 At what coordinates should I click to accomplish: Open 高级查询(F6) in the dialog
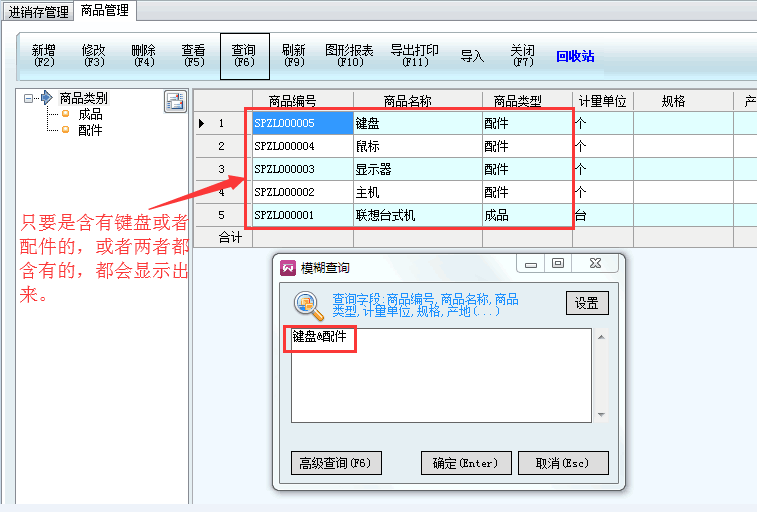tap(336, 463)
